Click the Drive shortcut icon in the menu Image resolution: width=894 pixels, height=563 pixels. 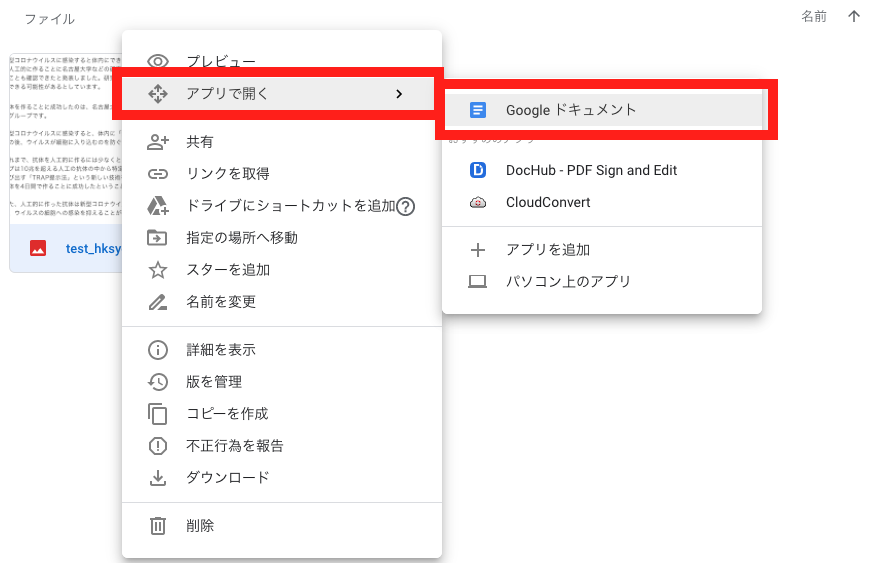point(158,206)
